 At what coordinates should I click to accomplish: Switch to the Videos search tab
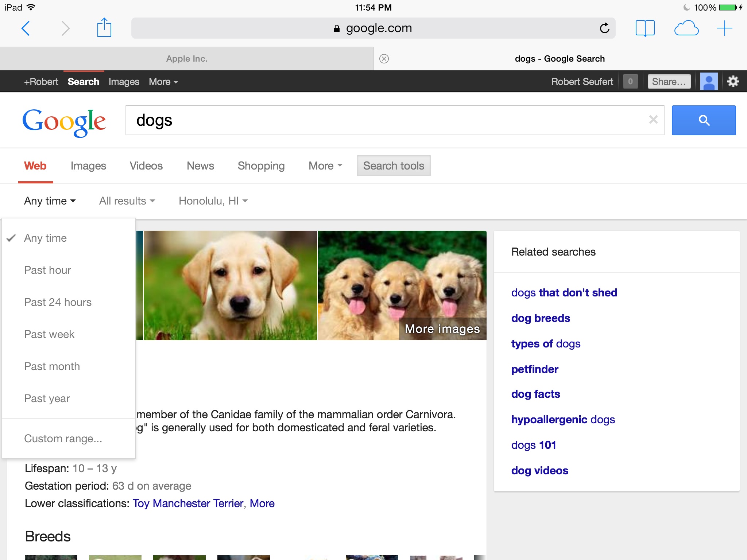click(x=146, y=166)
